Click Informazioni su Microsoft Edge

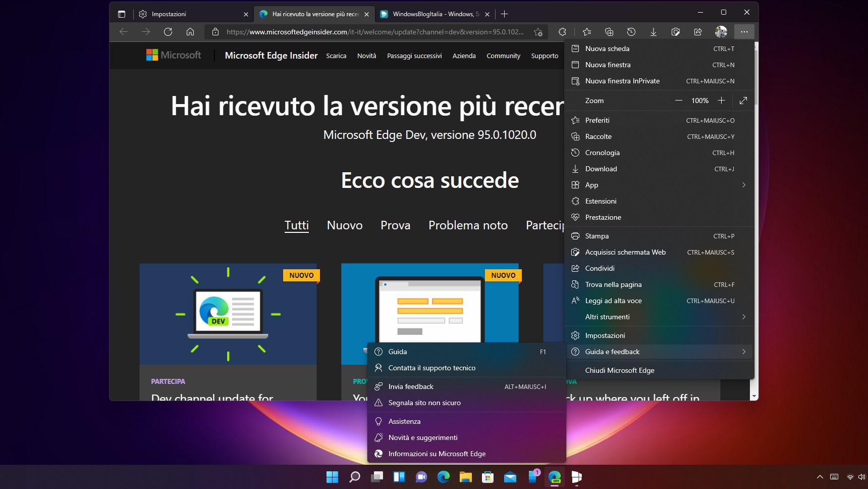pos(467,454)
